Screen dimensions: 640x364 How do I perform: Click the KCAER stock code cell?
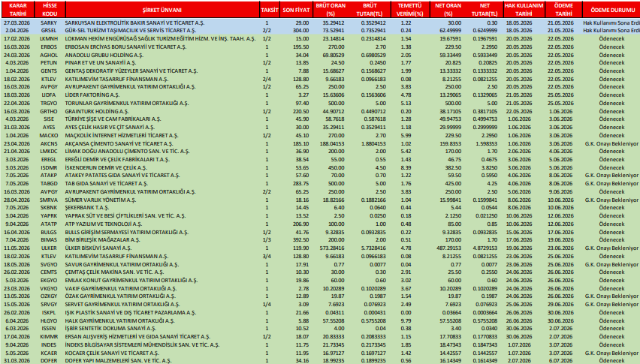pos(49,353)
